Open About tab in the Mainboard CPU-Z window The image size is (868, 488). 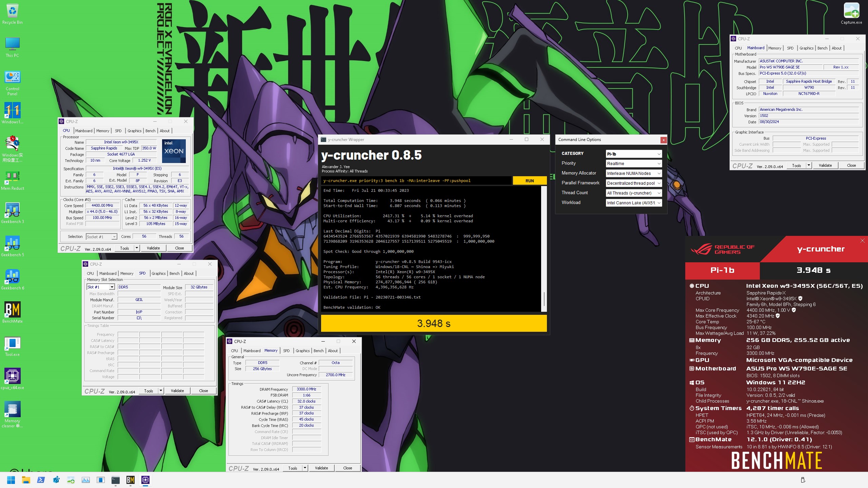point(836,48)
